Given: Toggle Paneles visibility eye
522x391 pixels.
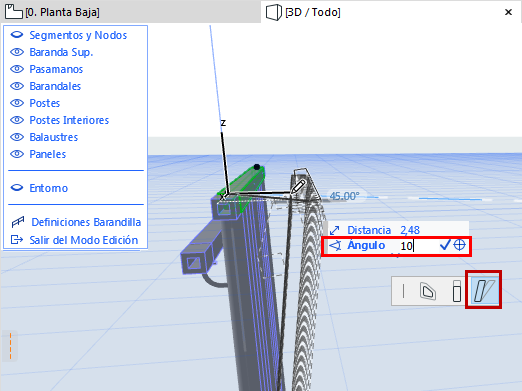Looking at the screenshot, I should point(17,154).
